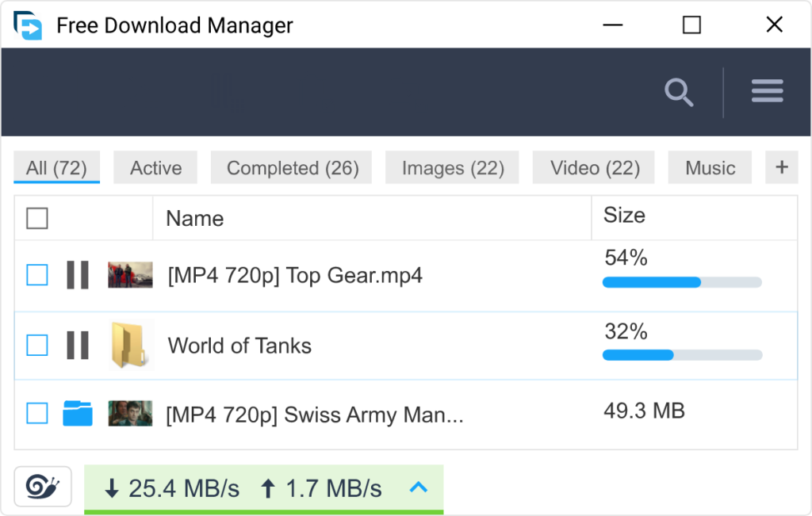Click the Top Gear video thumbnail

tap(129, 275)
